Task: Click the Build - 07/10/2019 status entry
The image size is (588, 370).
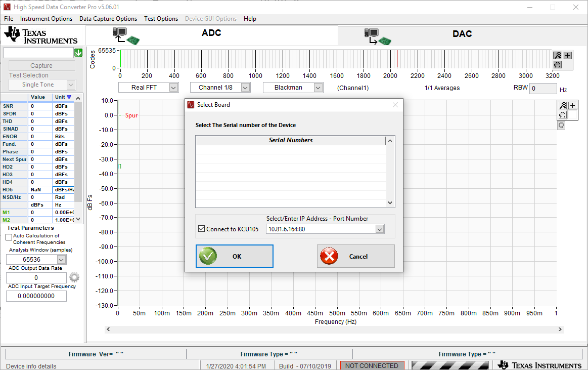Action: 305,366
